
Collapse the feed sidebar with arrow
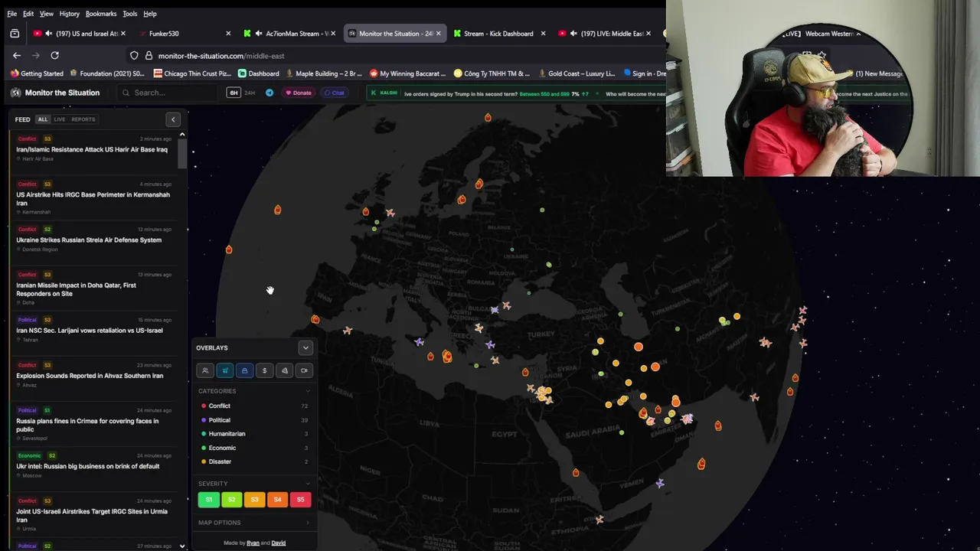pyautogui.click(x=173, y=119)
